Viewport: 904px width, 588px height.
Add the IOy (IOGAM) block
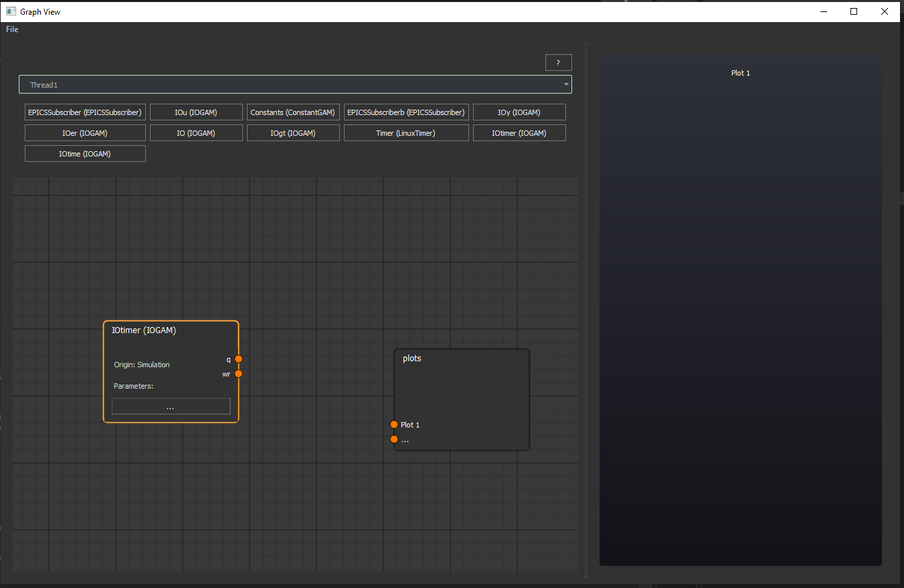(x=519, y=112)
